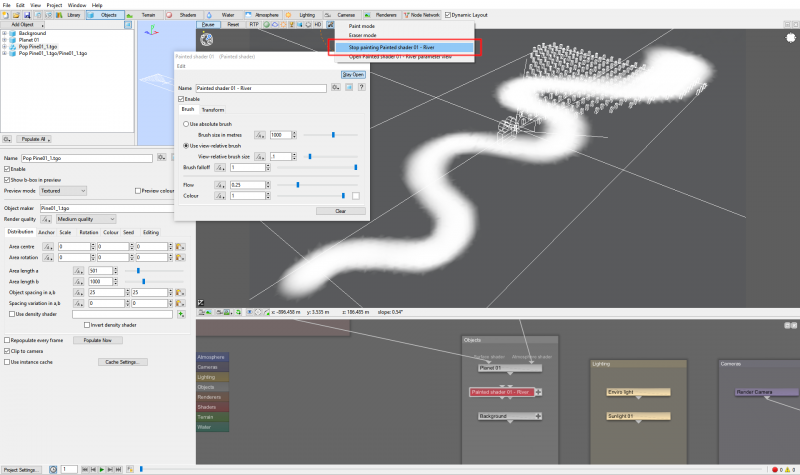Choose Stop painting Painted shader 01 - River
The image size is (800, 475).
point(404,47)
